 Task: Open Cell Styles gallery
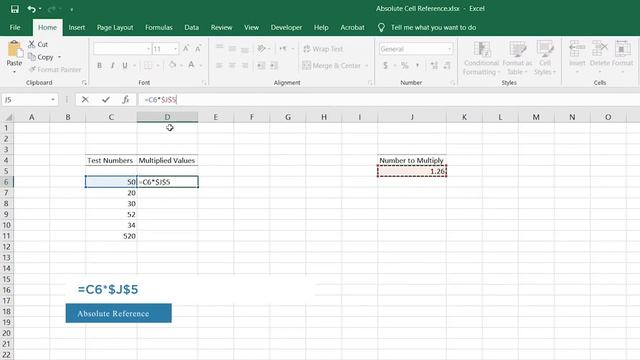(545, 58)
